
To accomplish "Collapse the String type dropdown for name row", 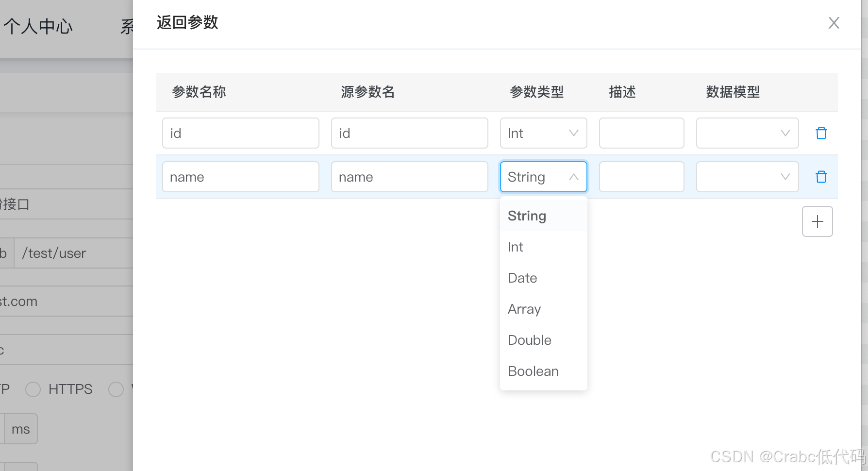I will pyautogui.click(x=543, y=176).
